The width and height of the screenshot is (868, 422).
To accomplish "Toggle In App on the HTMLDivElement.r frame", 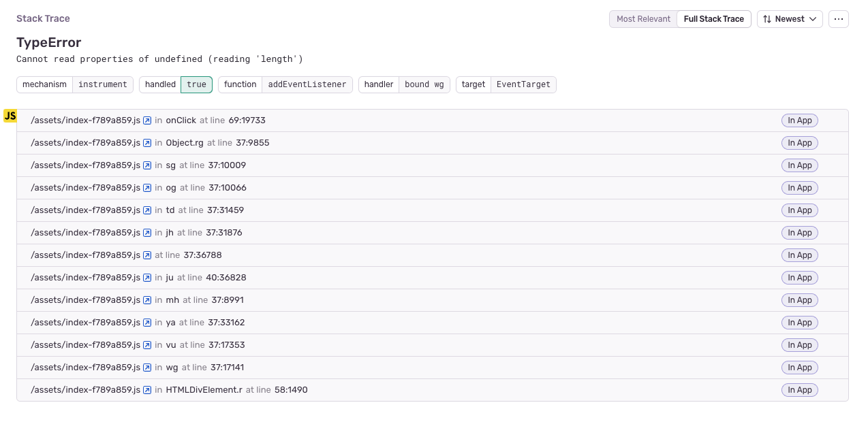I will pyautogui.click(x=799, y=389).
